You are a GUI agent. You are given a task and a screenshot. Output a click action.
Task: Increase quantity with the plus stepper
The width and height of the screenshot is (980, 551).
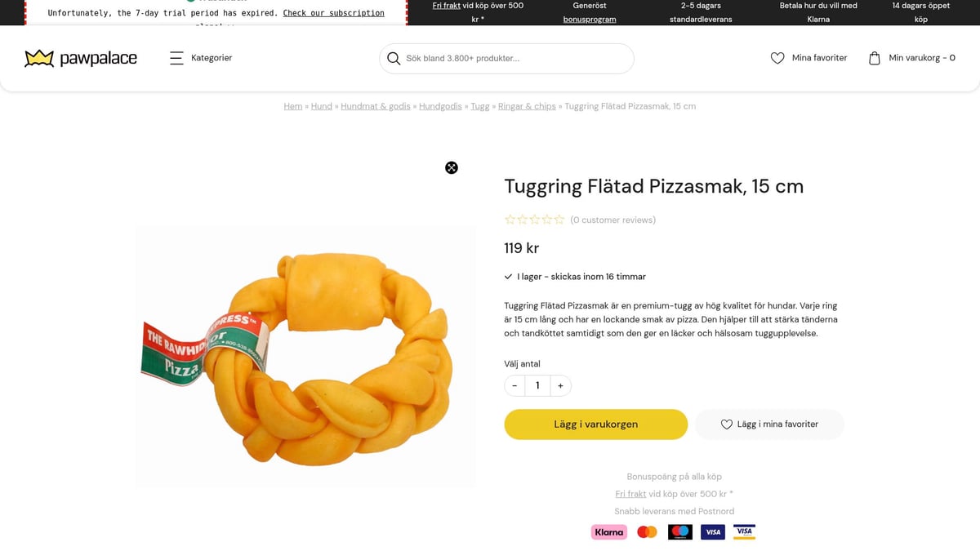(560, 385)
